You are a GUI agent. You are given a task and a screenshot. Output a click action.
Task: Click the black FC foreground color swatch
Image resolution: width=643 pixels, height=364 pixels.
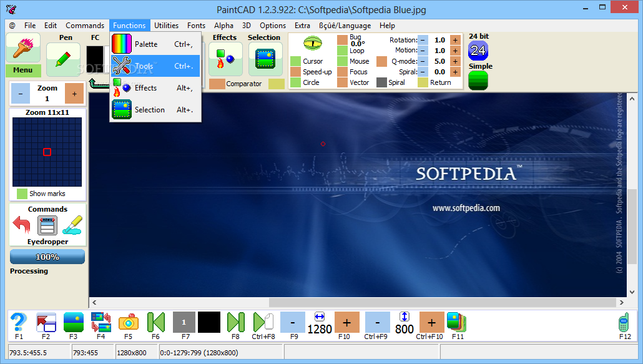pyautogui.click(x=95, y=60)
